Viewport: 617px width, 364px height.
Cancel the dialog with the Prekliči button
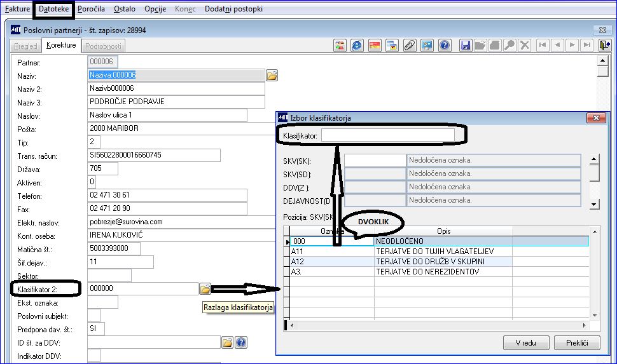pos(577,343)
